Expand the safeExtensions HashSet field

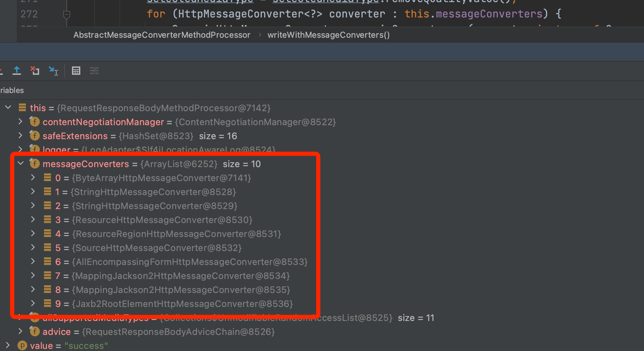pyautogui.click(x=20, y=135)
